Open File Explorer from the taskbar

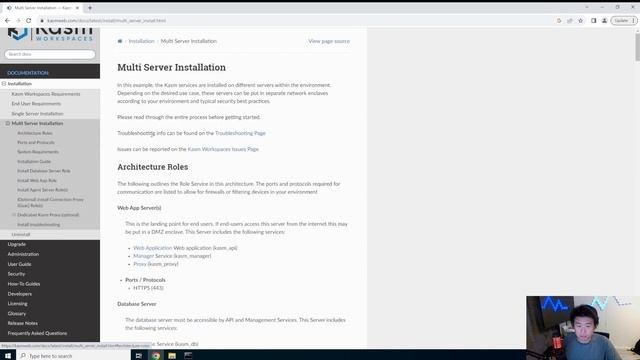(172, 356)
